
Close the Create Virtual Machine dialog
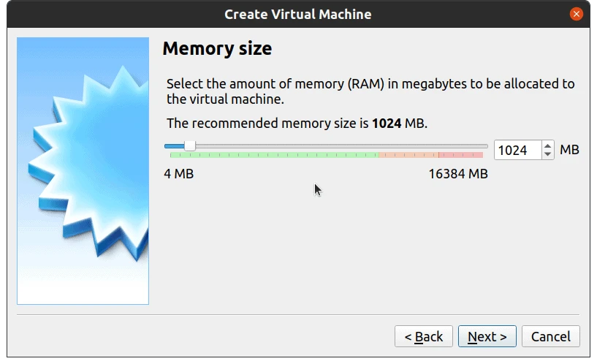[577, 14]
